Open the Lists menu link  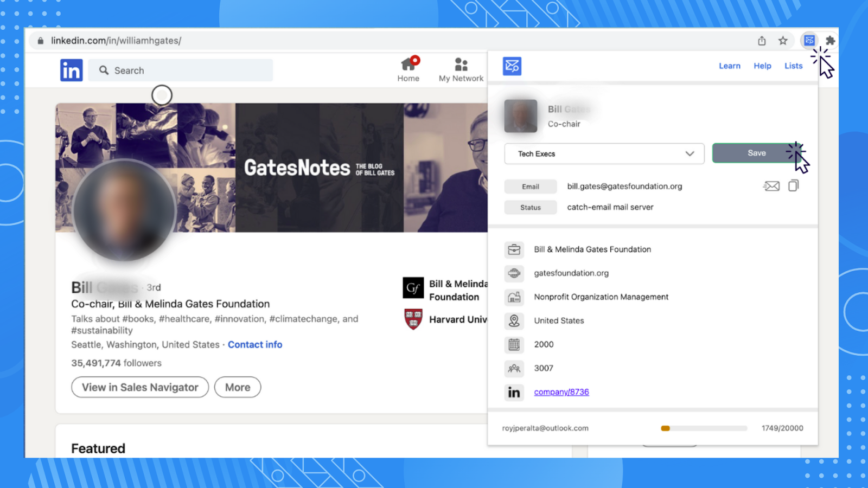coord(793,66)
